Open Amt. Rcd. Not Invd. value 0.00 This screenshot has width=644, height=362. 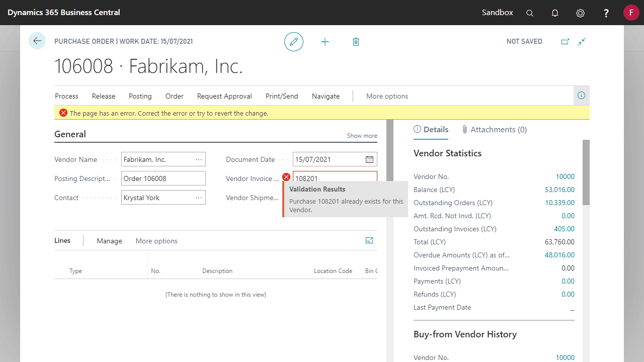(568, 216)
